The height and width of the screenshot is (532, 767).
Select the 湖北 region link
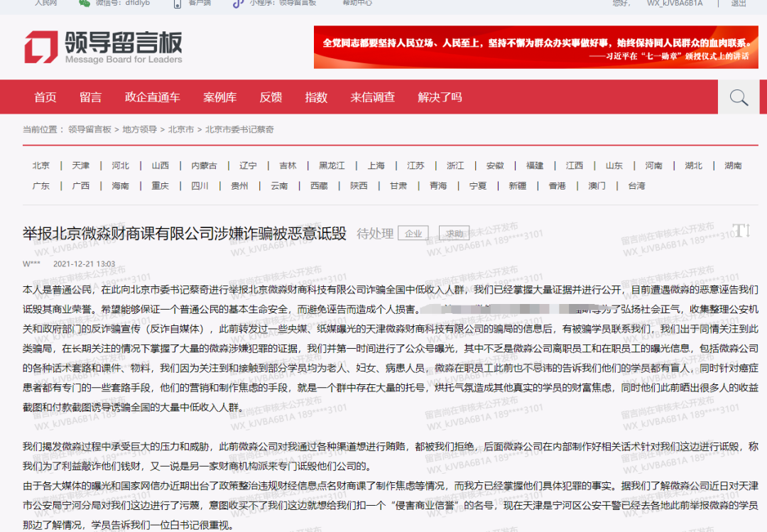click(693, 165)
